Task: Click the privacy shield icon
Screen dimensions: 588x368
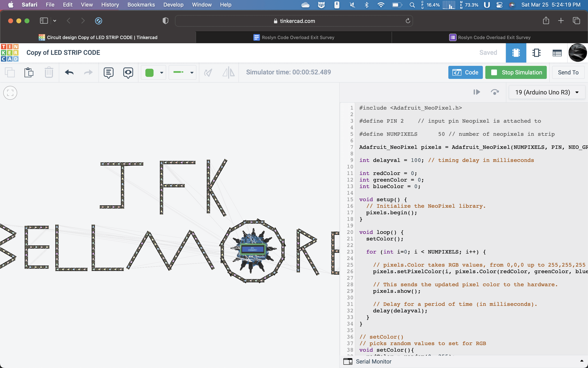Action: coord(165,21)
